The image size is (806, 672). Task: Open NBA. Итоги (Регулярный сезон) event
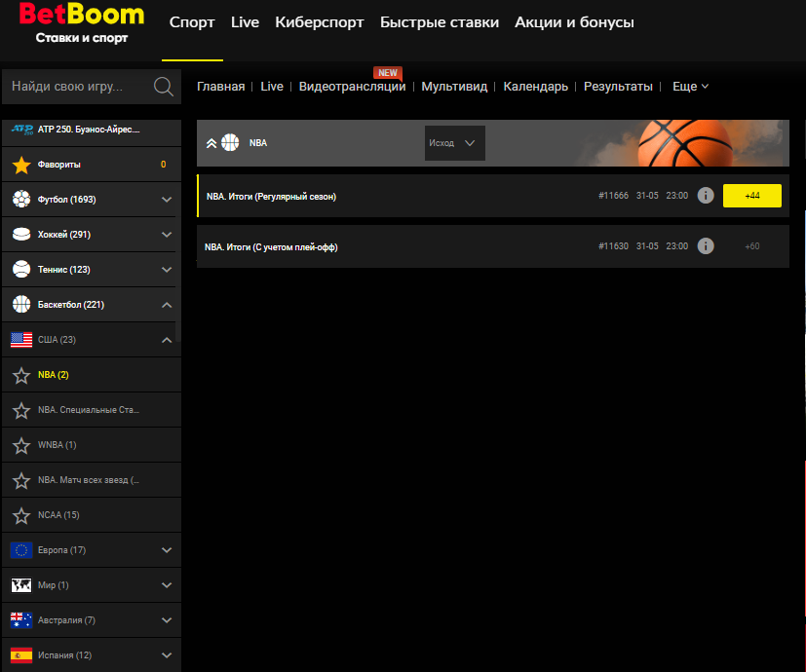pos(271,197)
